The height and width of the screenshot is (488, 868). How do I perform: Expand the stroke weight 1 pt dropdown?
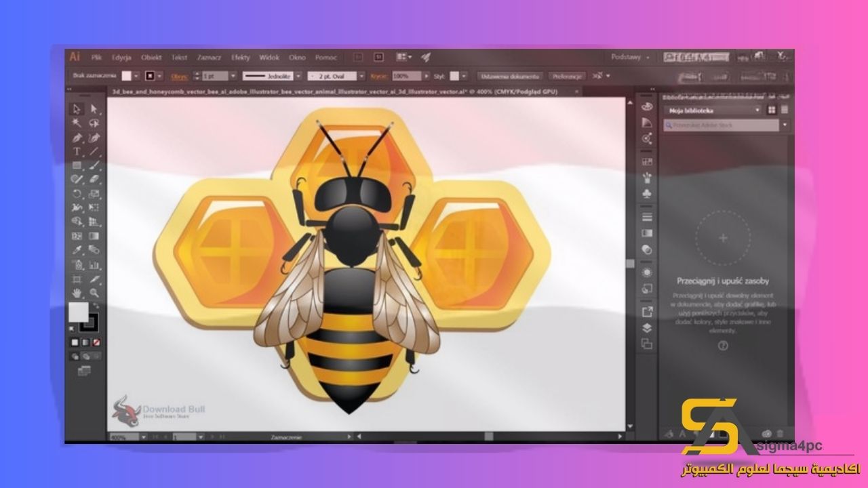click(233, 76)
